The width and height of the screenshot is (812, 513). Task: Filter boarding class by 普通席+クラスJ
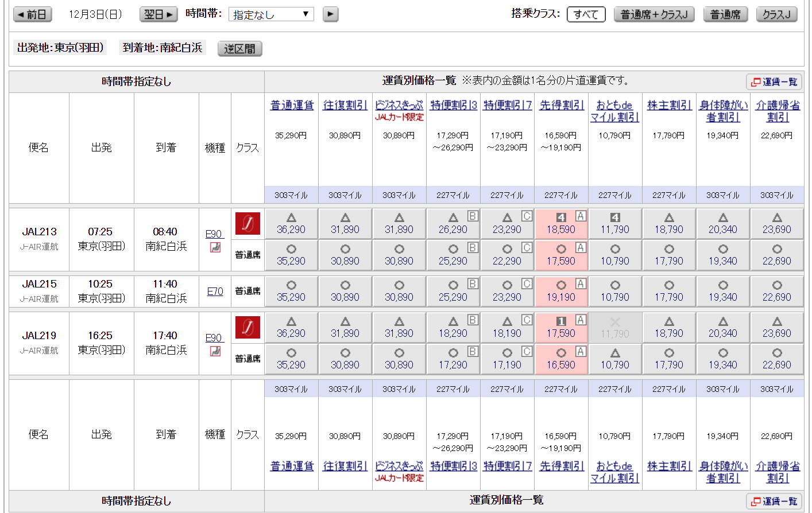[654, 14]
